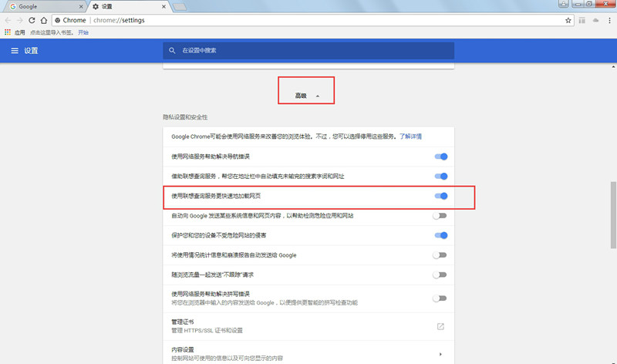Turn on usage statistics and crash reports toggle
This screenshot has height=364, width=617.
point(440,255)
